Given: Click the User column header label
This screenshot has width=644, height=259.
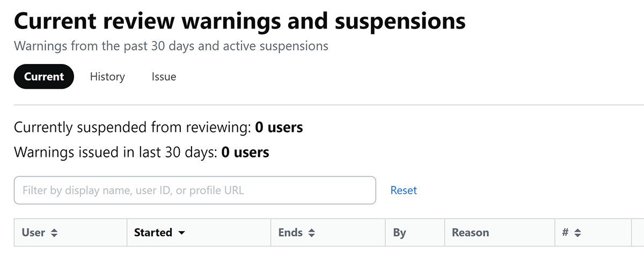Looking at the screenshot, I should pyautogui.click(x=33, y=233).
